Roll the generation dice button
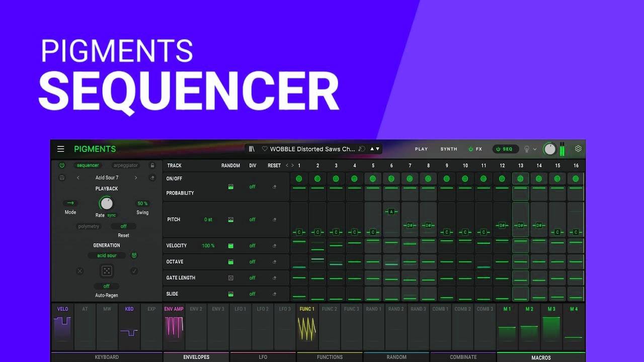This screenshot has height=362, width=644. pos(107,271)
